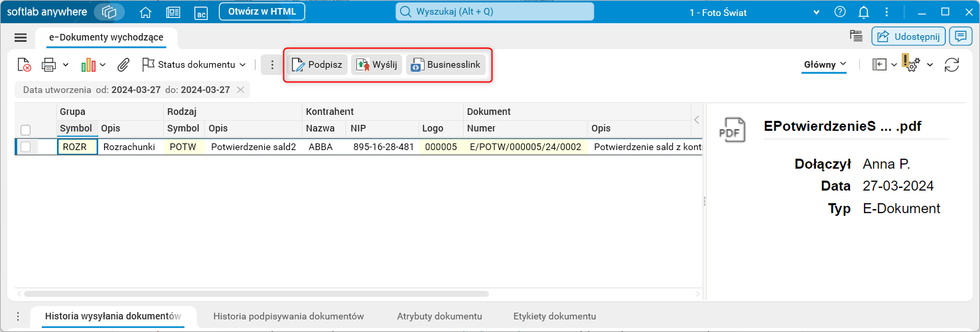Click the paperclip attachments icon
This screenshot has width=980, height=332.
tap(123, 64)
